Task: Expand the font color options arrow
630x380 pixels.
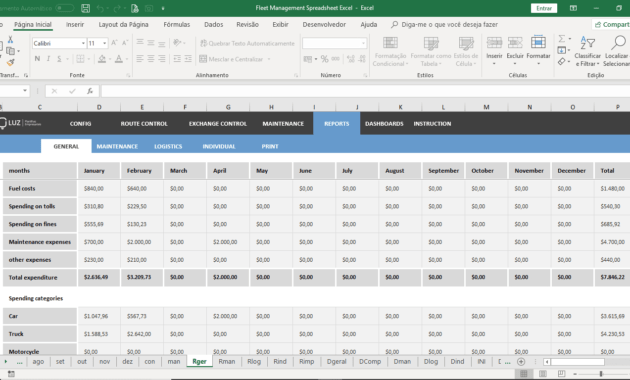Action: point(127,59)
